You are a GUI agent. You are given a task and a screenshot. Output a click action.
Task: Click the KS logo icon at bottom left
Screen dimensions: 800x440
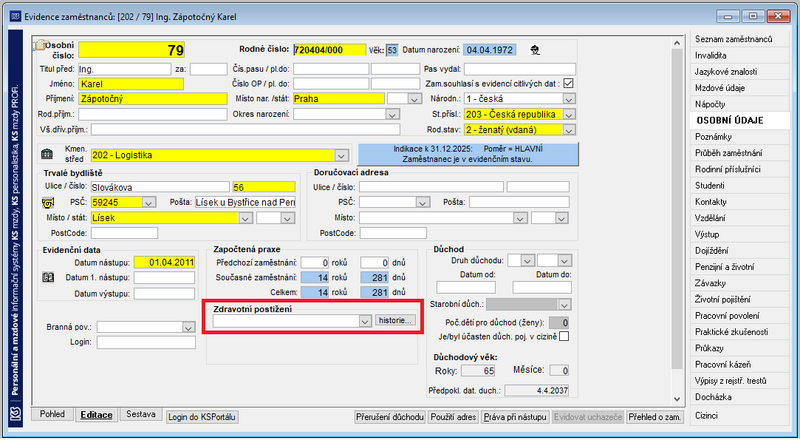(x=15, y=414)
